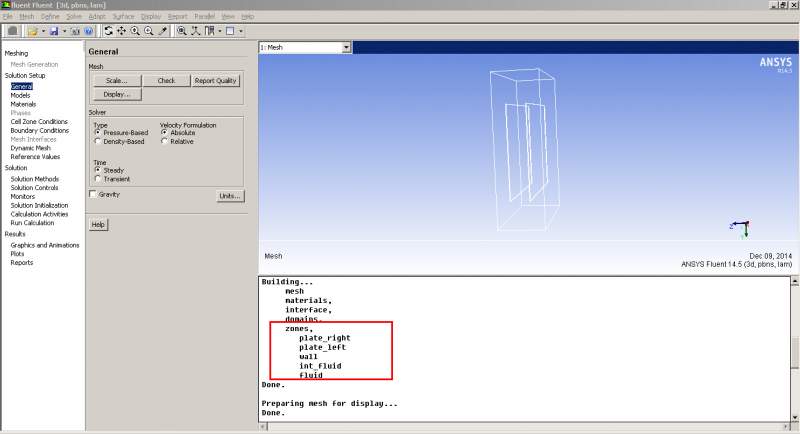Click the console scroll up arrow
This screenshot has height=434, width=800.
(x=795, y=281)
